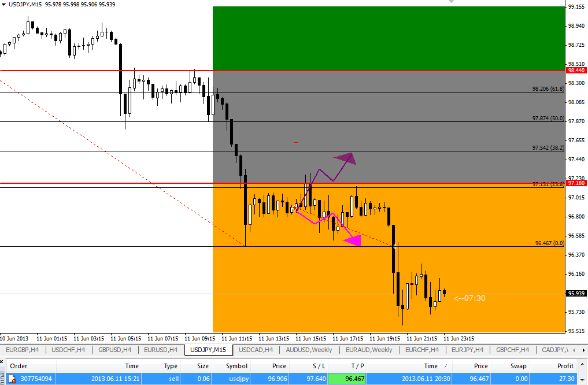
Task: Click the order icon beside ticket 307754094
Action: pyautogui.click(x=12, y=379)
